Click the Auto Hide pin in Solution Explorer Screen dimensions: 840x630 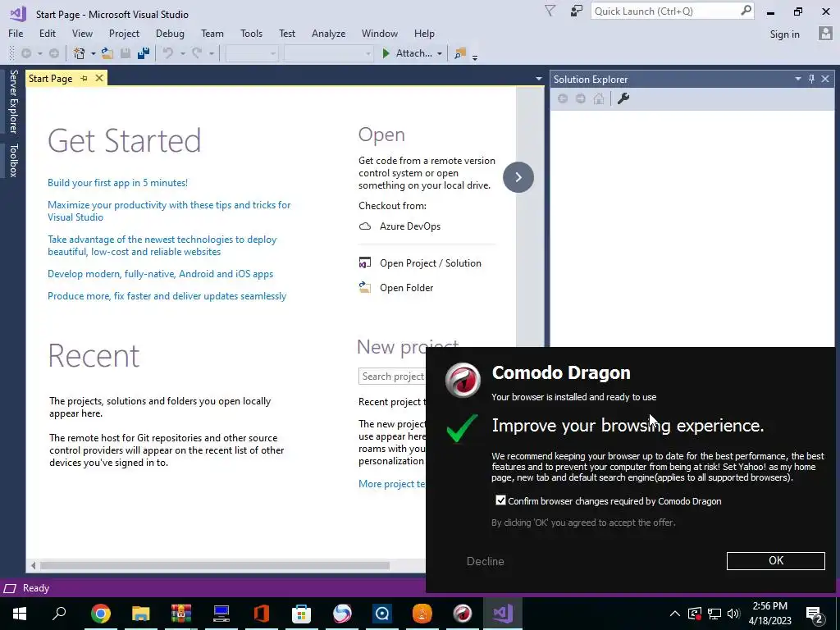(811, 79)
